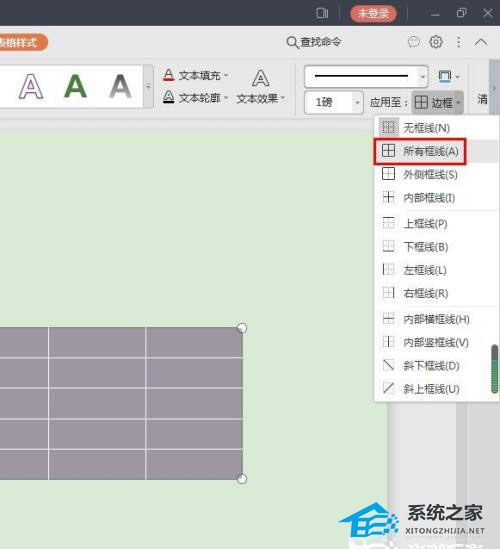This screenshot has height=549, width=500.
Task: Open the 文本填充 dropdown arrow
Action: pyautogui.click(x=226, y=75)
